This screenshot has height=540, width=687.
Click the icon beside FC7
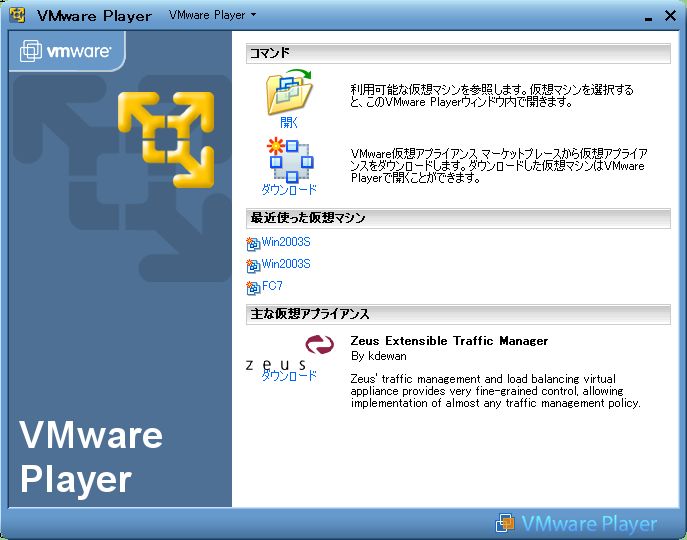point(253,288)
